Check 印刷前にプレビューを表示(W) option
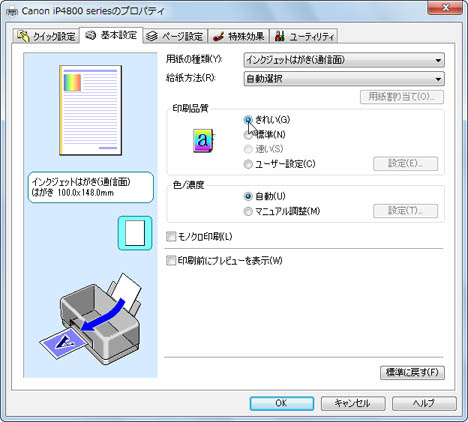This screenshot has height=422, width=468. point(171,260)
